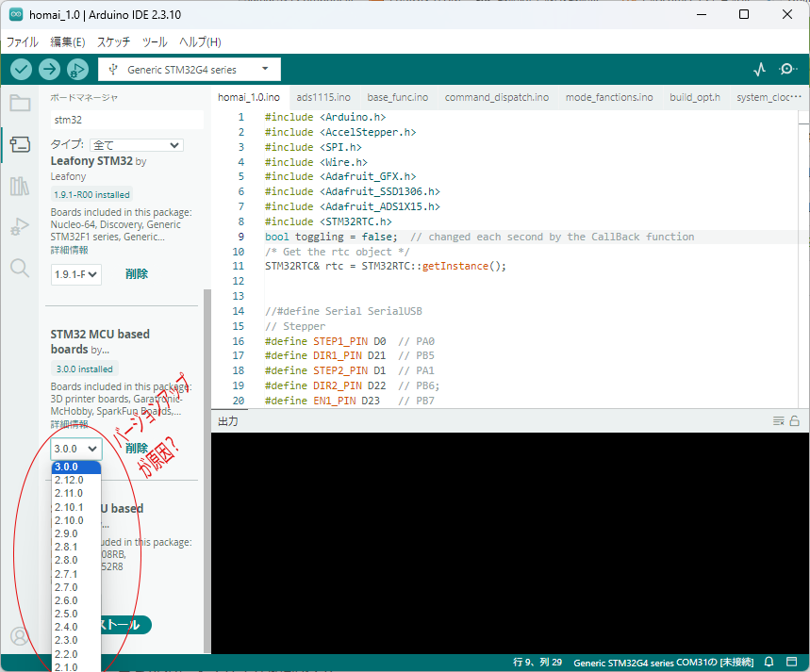The image size is (810, 672).
Task: Select version 2.8.0 in the dropdown list
Action: [76, 560]
